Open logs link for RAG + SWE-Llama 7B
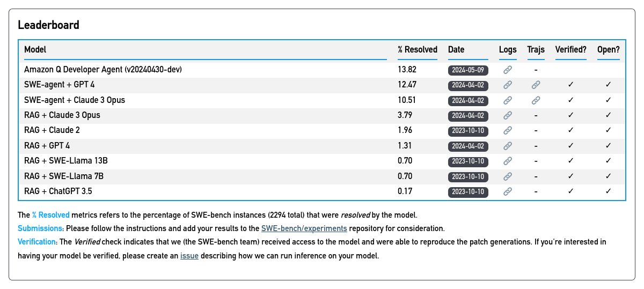 point(508,176)
